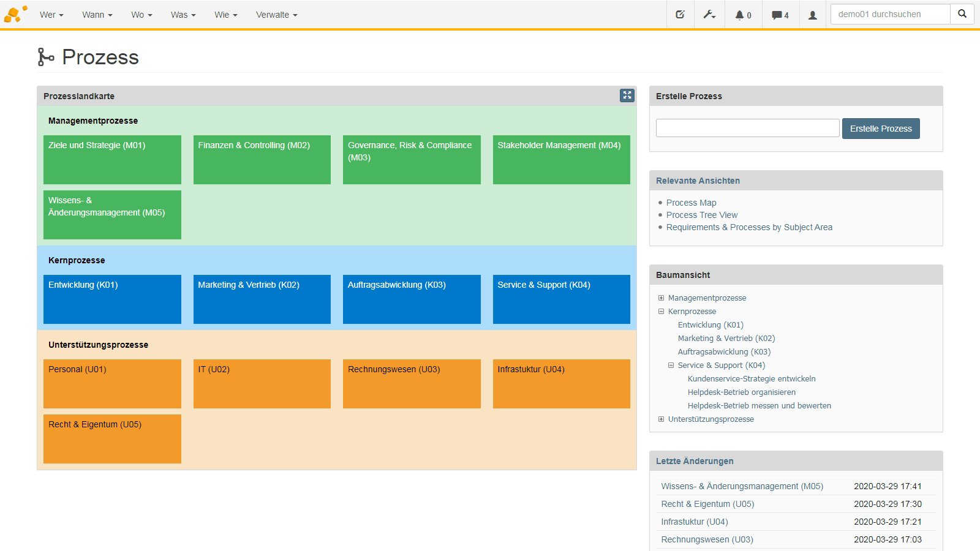Screen dimensions: 980x551
Task: Open the comments icon showing 4
Action: click(x=780, y=15)
